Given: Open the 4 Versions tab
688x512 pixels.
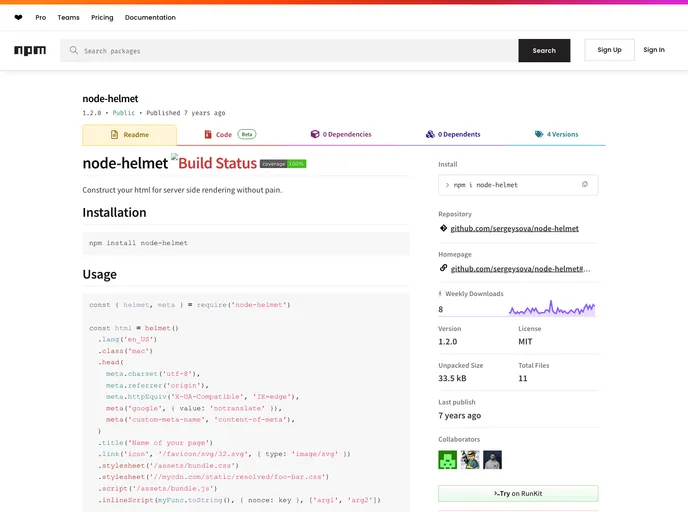Looking at the screenshot, I should pos(556,134).
